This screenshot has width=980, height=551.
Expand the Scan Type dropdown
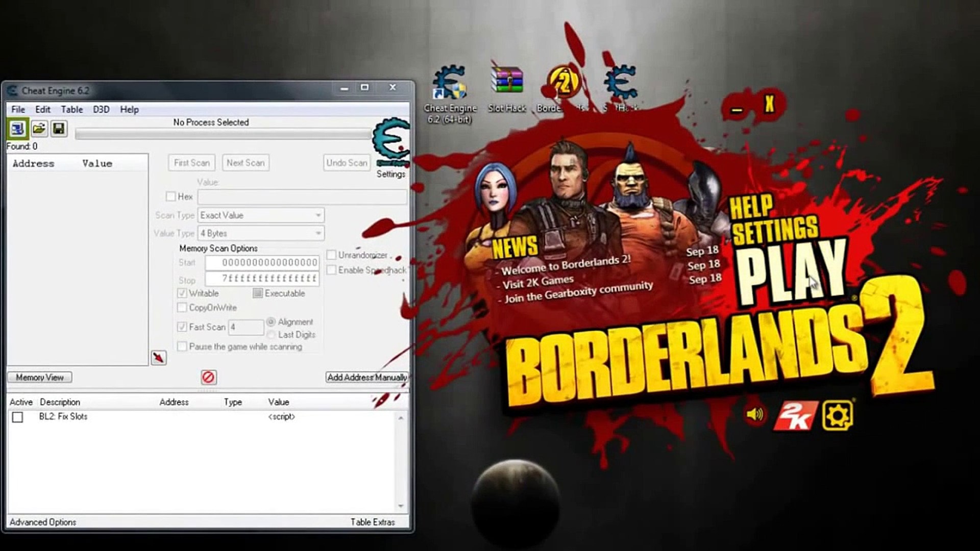pyautogui.click(x=261, y=215)
